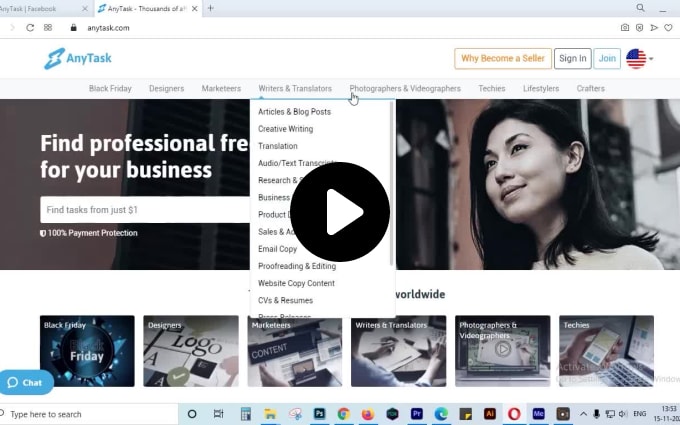Select Website Copy Content
The image size is (680, 425).
pos(296,283)
